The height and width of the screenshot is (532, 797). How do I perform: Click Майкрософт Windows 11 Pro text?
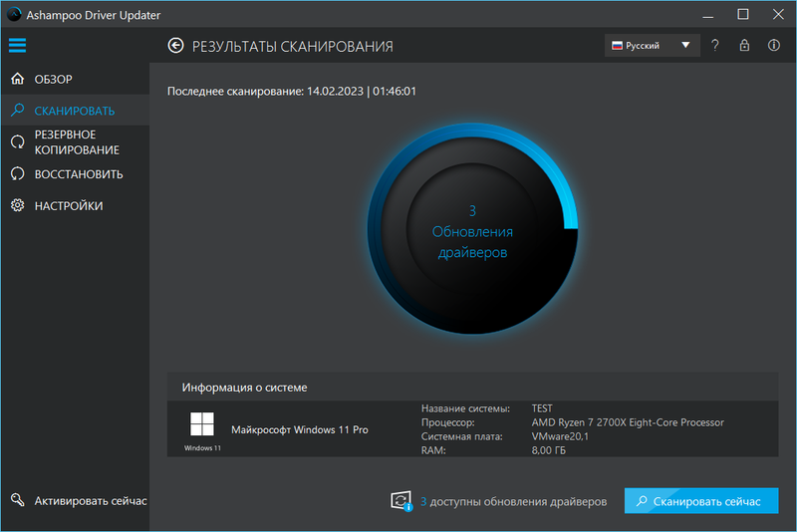tap(300, 429)
